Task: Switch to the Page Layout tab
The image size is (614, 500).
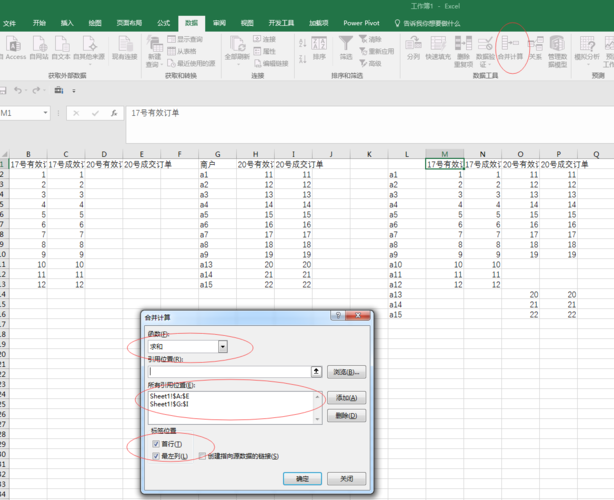Action: coord(129,23)
